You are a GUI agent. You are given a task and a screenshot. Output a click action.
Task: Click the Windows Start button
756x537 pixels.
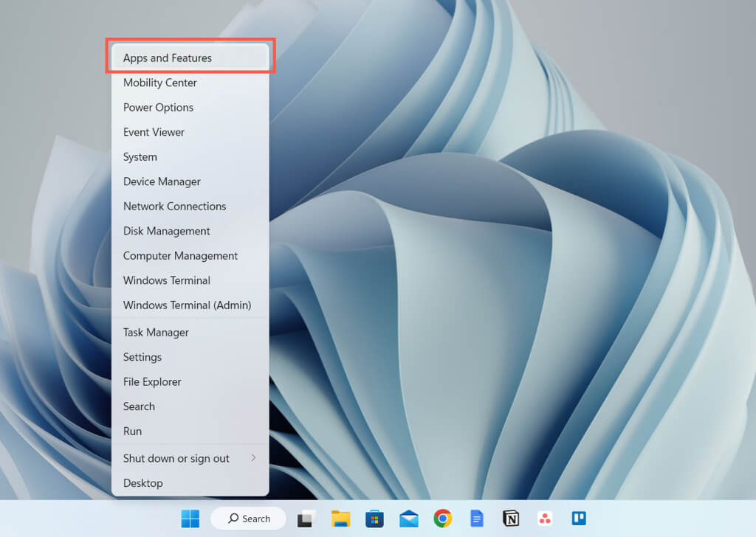[x=190, y=519]
